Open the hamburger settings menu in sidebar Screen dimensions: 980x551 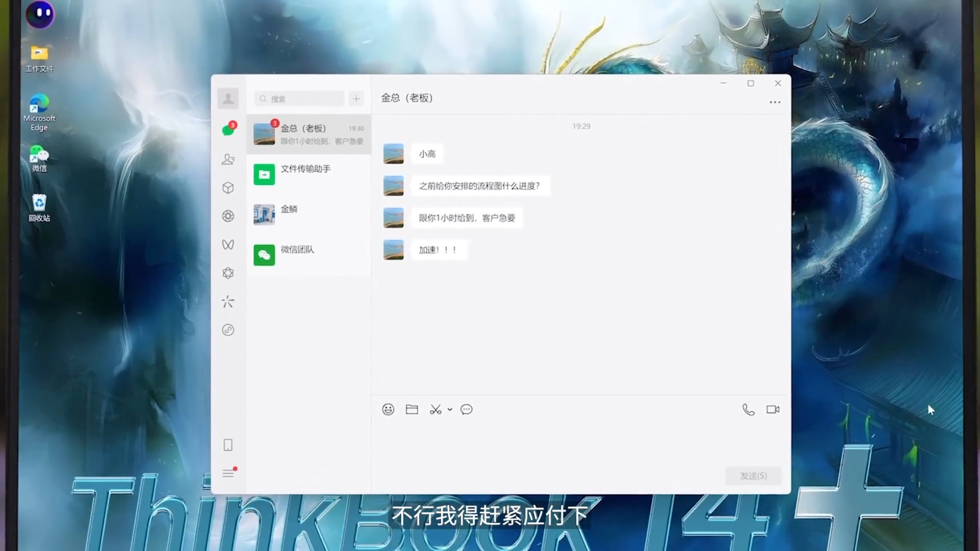pos(228,473)
